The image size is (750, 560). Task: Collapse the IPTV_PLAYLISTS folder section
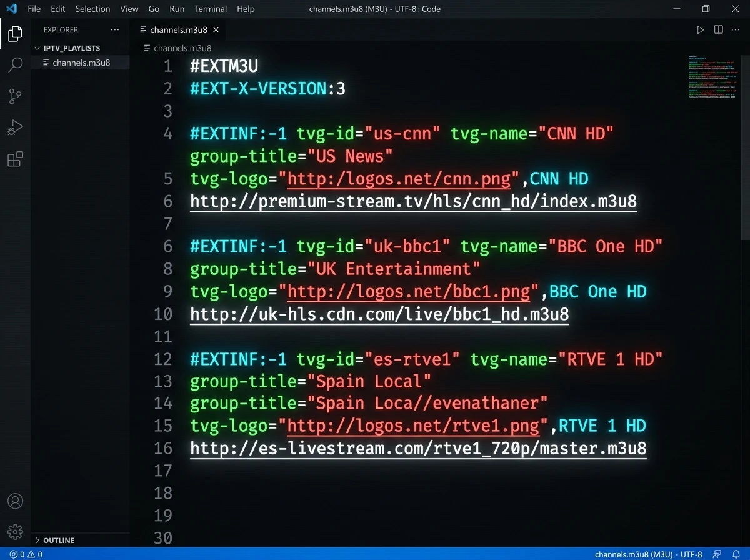pos(66,48)
